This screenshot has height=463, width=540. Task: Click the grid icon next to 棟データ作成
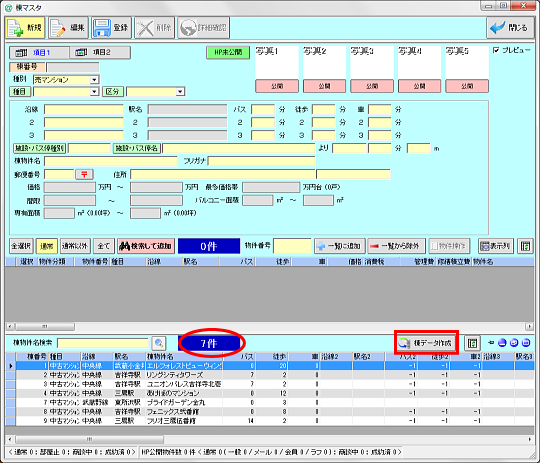[x=472, y=343]
